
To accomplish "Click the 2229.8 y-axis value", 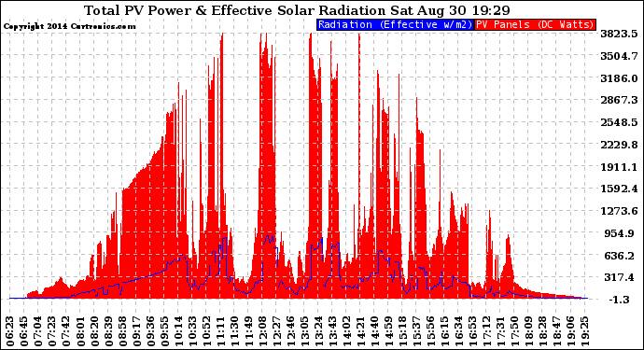I will (x=619, y=145).
